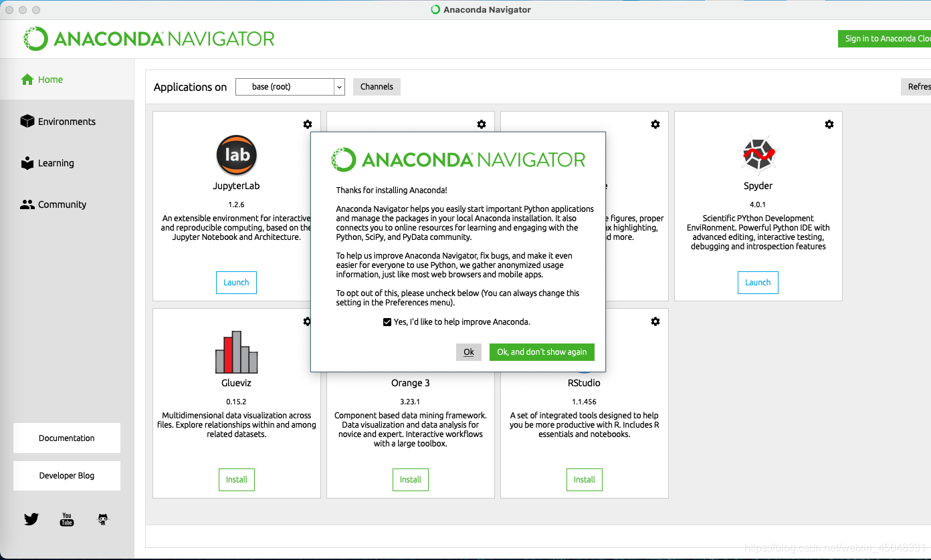Click the 'Applications on' label
This screenshot has height=560, width=931.
(190, 87)
